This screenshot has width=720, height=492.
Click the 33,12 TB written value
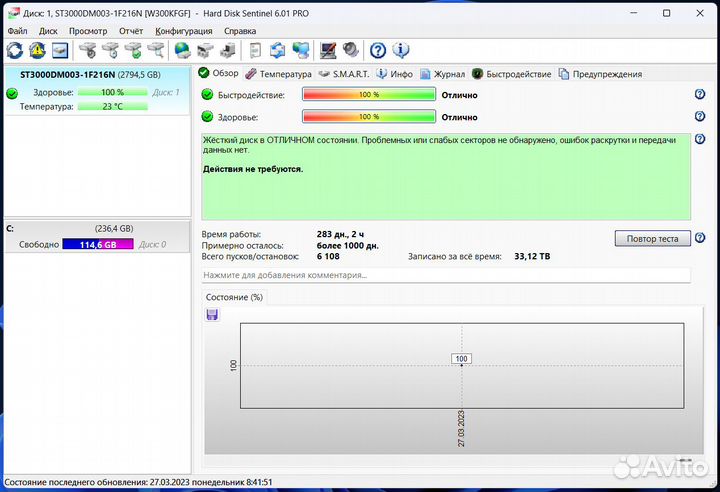point(532,256)
